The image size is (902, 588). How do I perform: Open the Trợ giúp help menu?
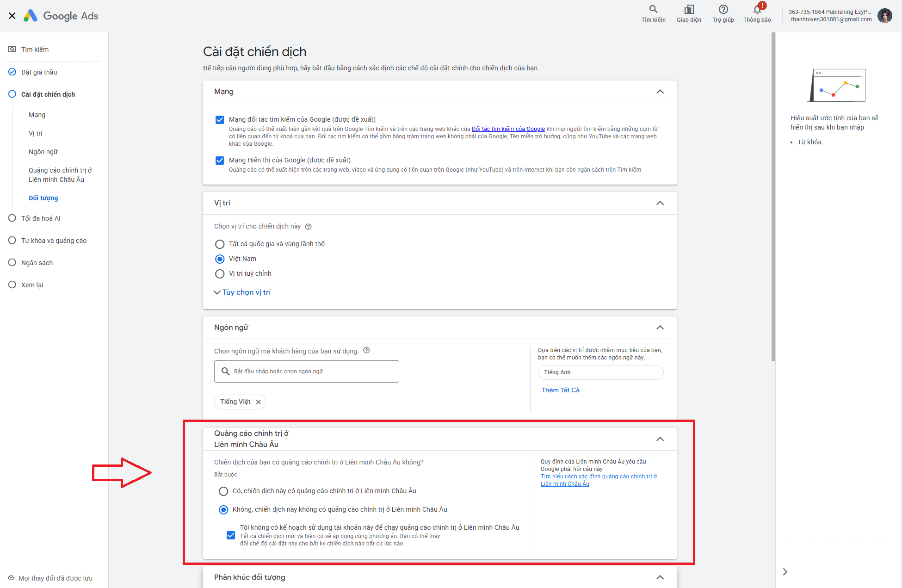tap(723, 13)
